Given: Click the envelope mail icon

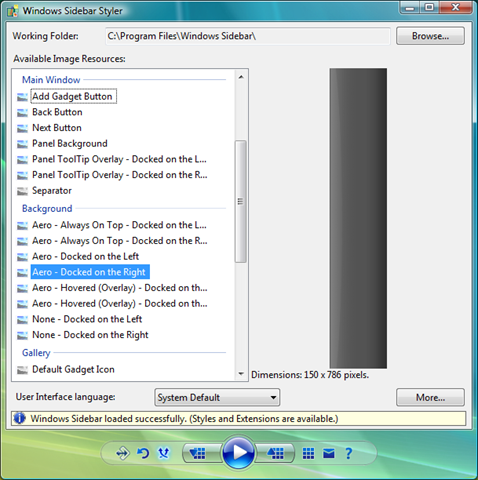Looking at the screenshot, I should (x=329, y=453).
